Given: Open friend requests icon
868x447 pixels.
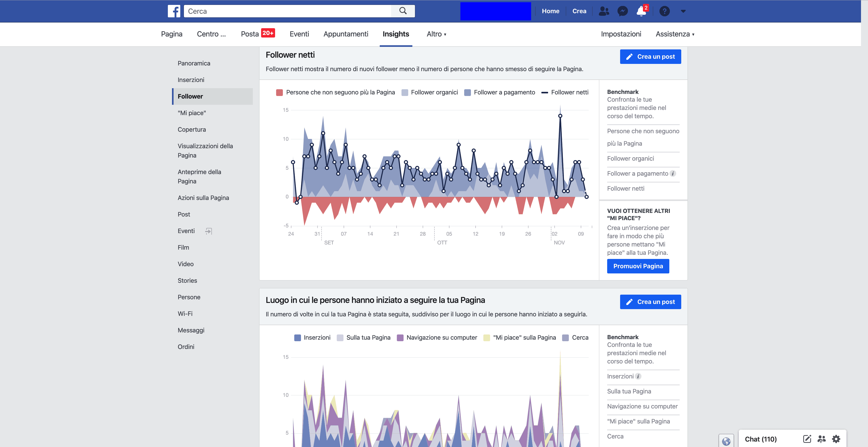Looking at the screenshot, I should (x=604, y=11).
